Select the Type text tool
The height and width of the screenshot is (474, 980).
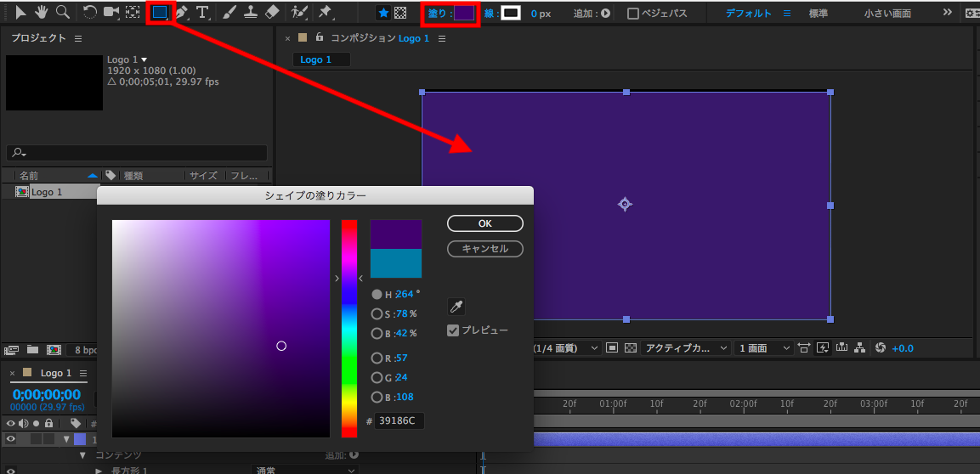tap(202, 12)
